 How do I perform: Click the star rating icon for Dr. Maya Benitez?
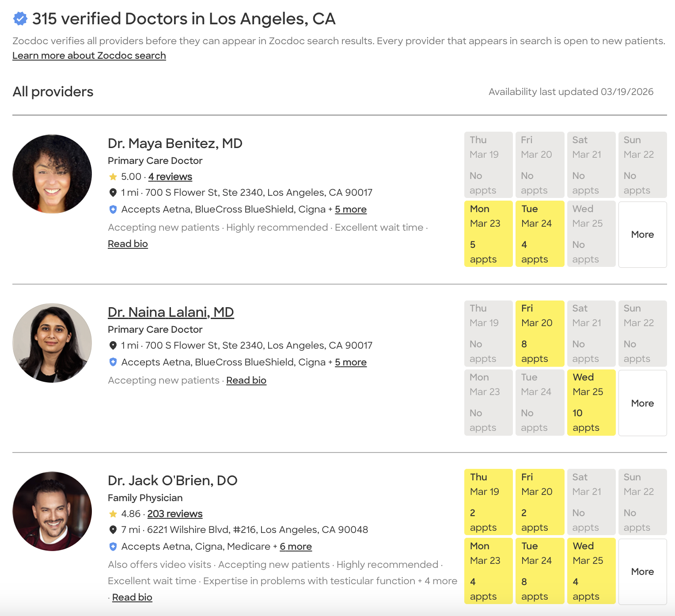[x=113, y=177]
